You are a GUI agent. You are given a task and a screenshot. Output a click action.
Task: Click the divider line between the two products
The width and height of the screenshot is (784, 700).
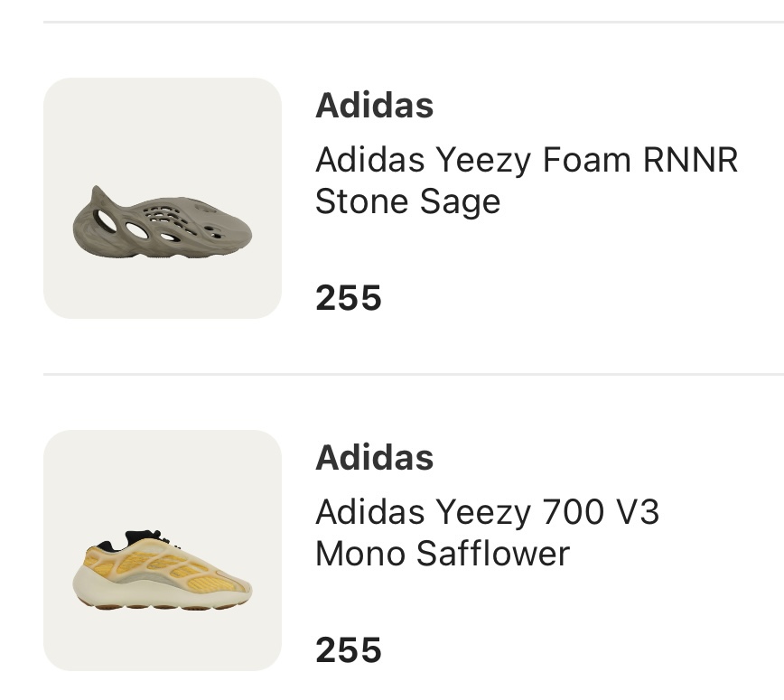pos(414,374)
